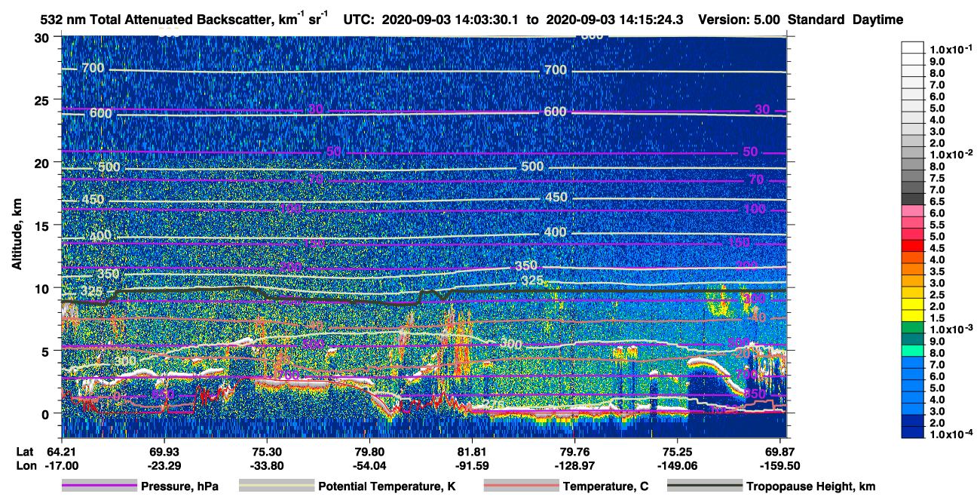Screen dimensions: 980x503
Task: Click the longitude value -54.04
Action: [x=369, y=465]
